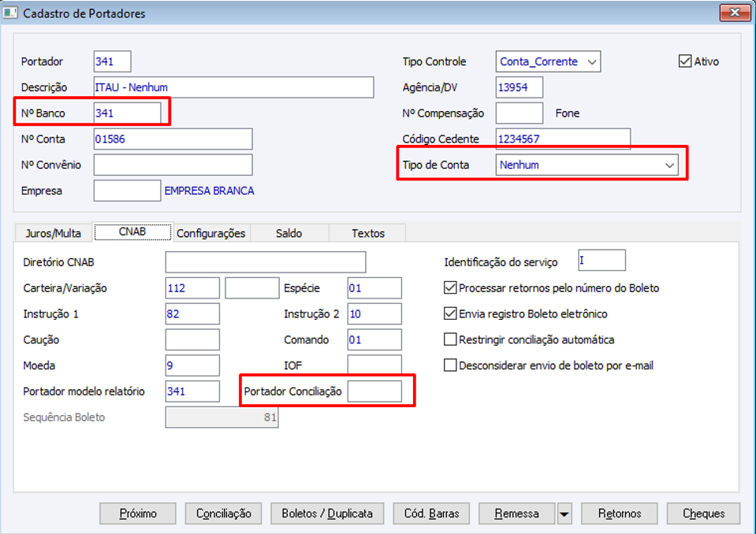Viewport: 756px width, 534px height.
Task: Switch to the Juros/Multa tab
Action: [x=54, y=233]
